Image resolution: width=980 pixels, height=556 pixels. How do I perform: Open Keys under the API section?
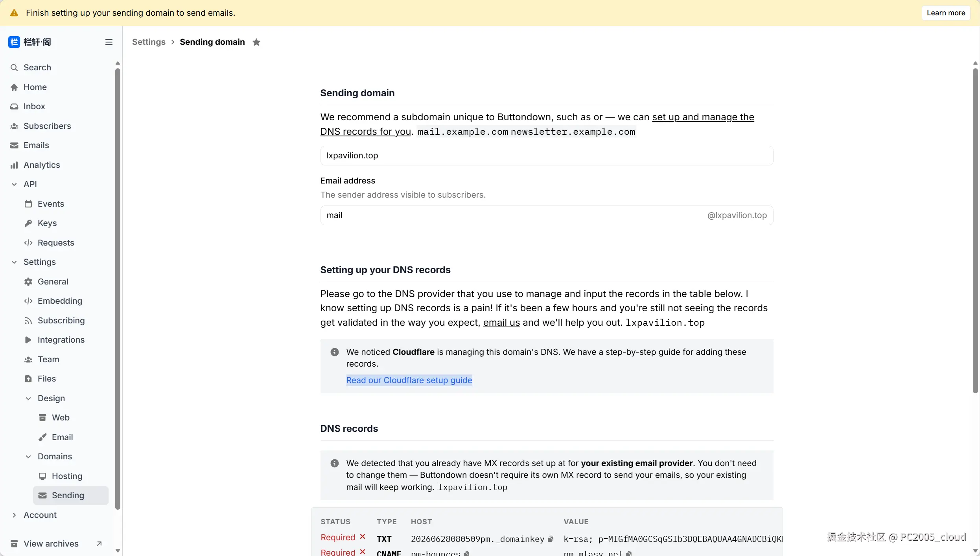click(x=47, y=223)
